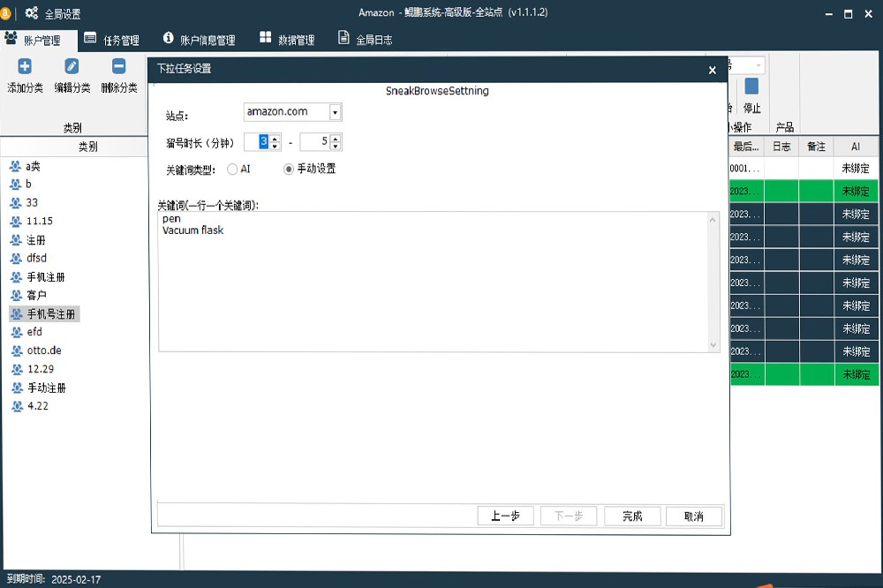Select the 客户 category group icon
The height and width of the screenshot is (588, 883).
tap(16, 295)
